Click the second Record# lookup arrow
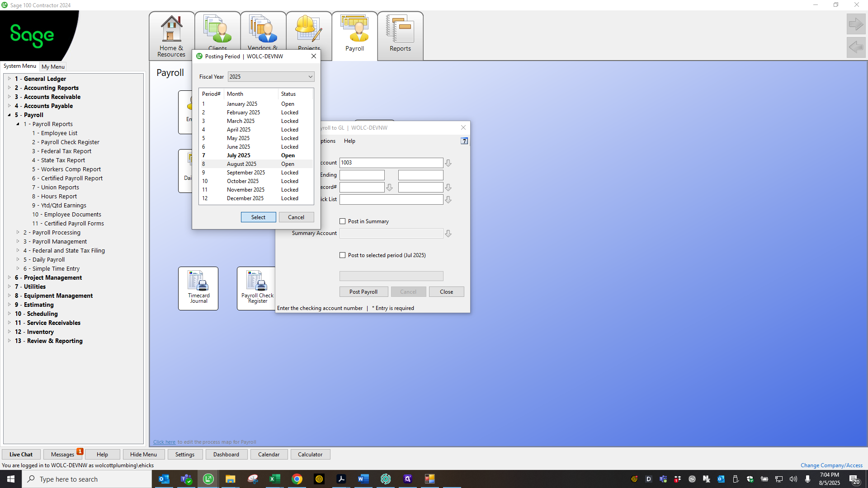Viewport: 868px width, 488px height. pyautogui.click(x=448, y=187)
